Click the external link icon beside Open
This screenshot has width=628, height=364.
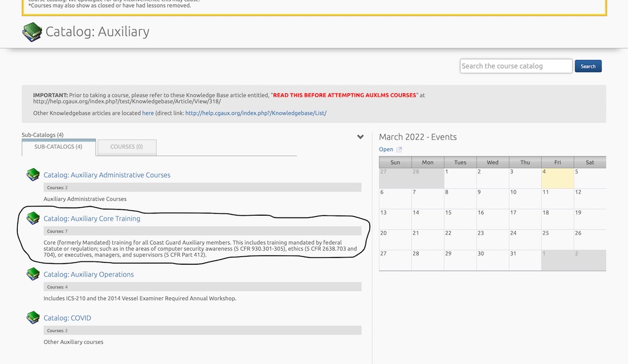[399, 150]
